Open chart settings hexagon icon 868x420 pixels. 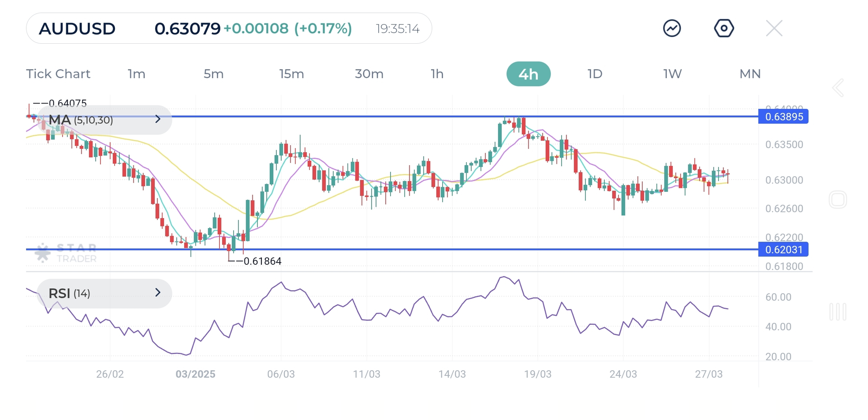(x=724, y=28)
